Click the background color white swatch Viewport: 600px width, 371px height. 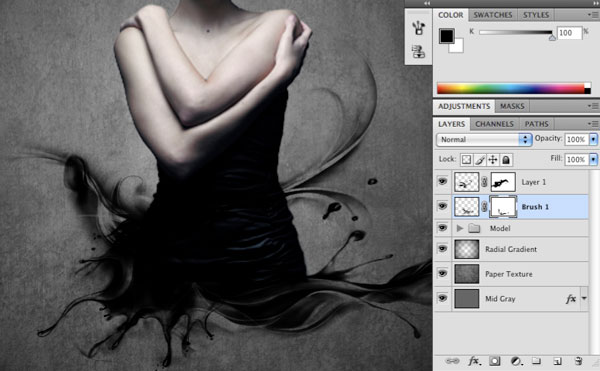point(457,46)
